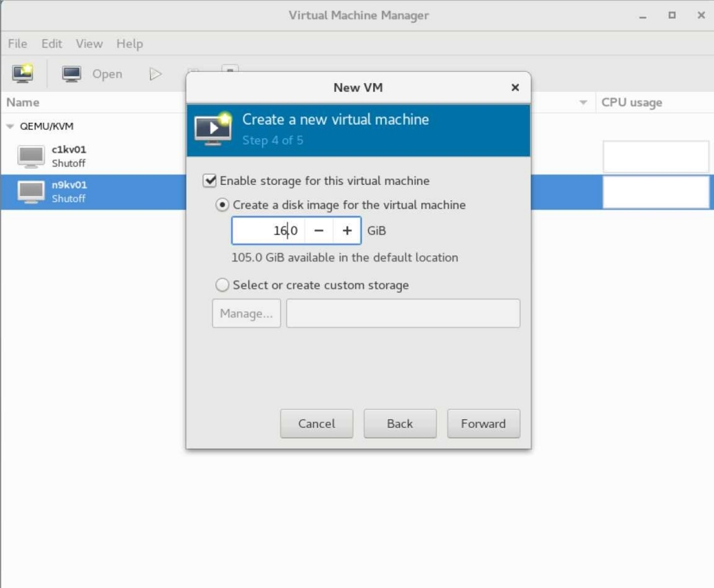Open the column sort dropdown arrow
The height and width of the screenshot is (588, 714).
(583, 103)
